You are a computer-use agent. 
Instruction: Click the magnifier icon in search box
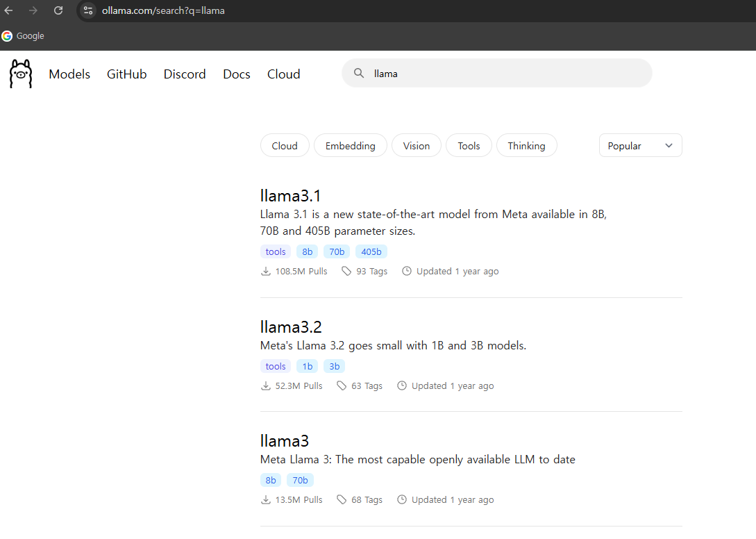359,73
